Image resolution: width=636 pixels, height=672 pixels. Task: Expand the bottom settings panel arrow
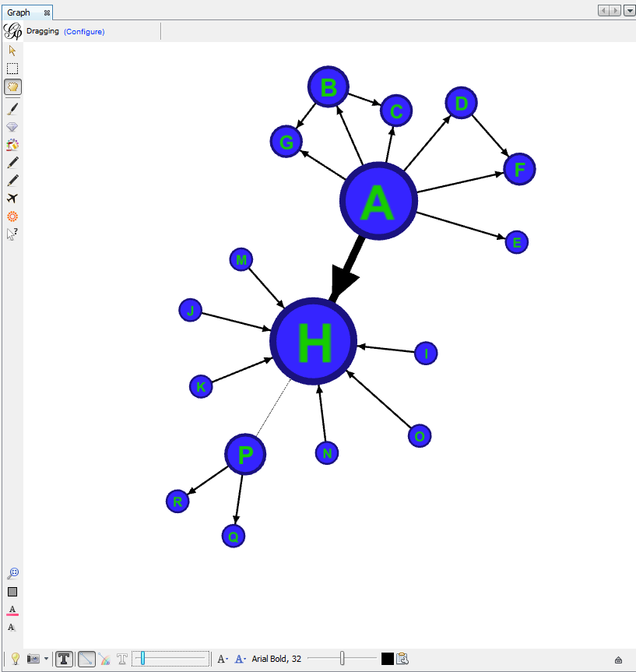pos(618,660)
